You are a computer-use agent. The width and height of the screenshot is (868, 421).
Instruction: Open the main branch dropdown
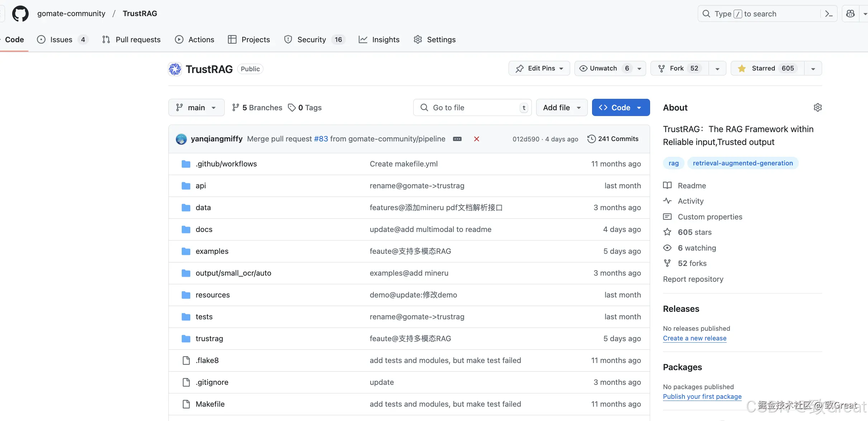click(x=196, y=107)
